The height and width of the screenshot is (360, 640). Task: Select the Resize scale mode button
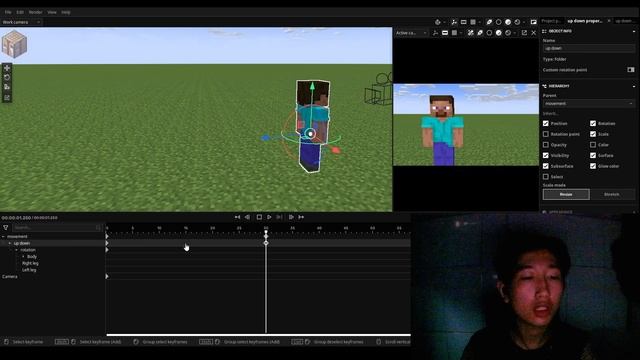(566, 194)
